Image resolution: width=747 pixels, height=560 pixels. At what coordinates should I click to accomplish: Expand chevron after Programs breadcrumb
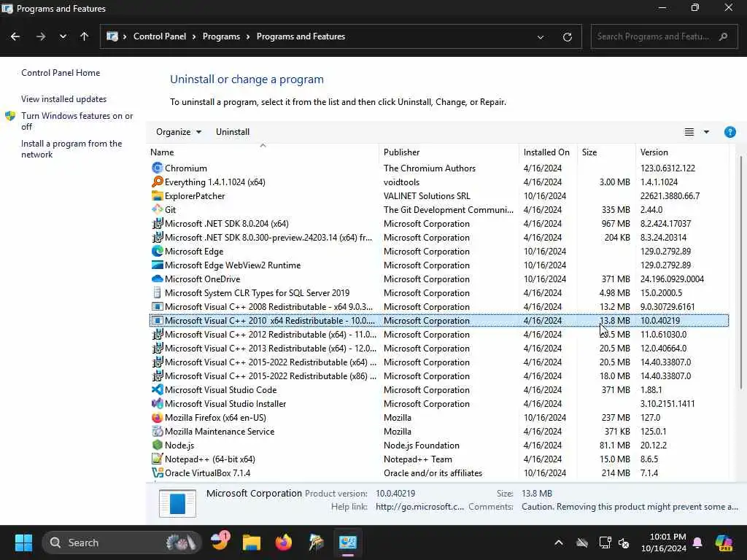[x=248, y=36]
